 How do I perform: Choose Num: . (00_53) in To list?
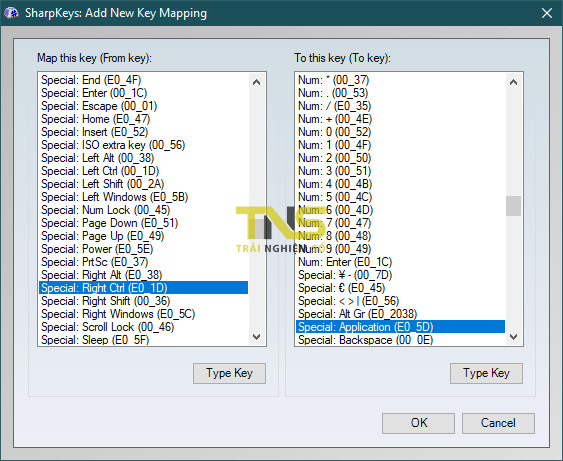400,93
